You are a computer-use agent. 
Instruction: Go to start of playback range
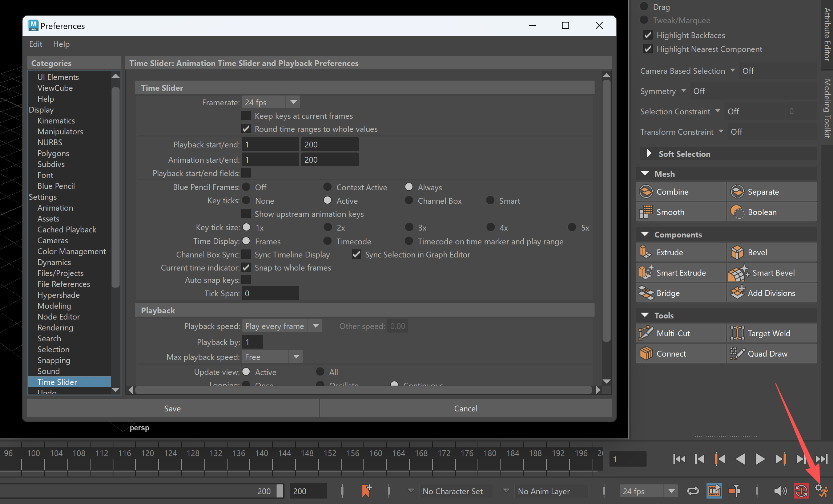point(679,459)
